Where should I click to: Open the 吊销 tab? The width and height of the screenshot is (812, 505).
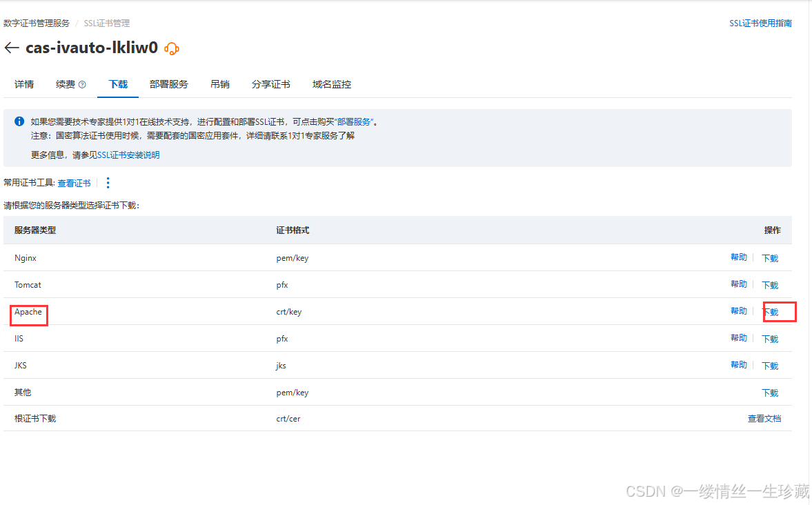coord(219,83)
